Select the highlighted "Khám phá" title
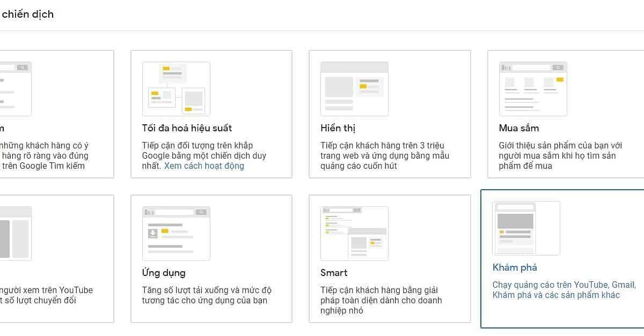644x336 pixels. click(515, 267)
